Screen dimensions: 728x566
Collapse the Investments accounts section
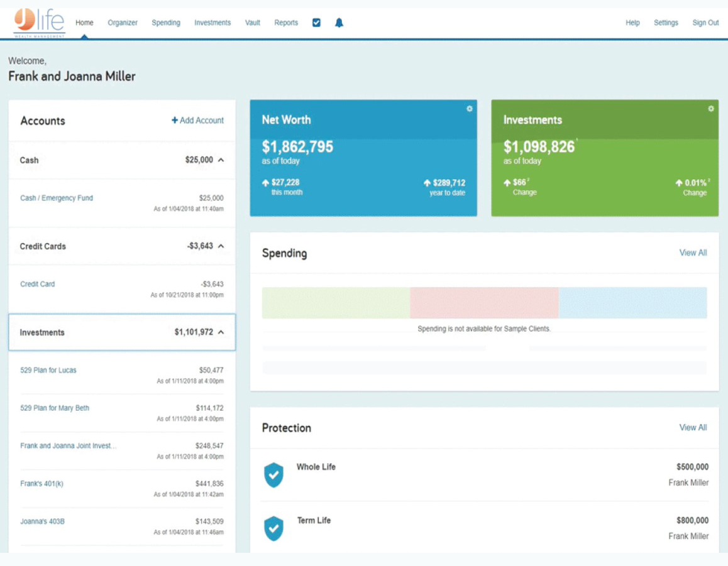click(221, 332)
